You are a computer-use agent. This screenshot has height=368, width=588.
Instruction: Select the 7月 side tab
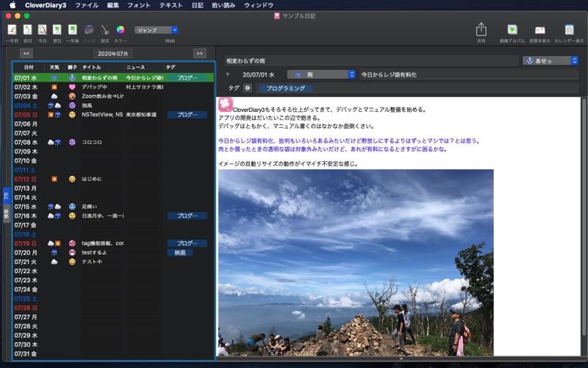tap(7, 195)
